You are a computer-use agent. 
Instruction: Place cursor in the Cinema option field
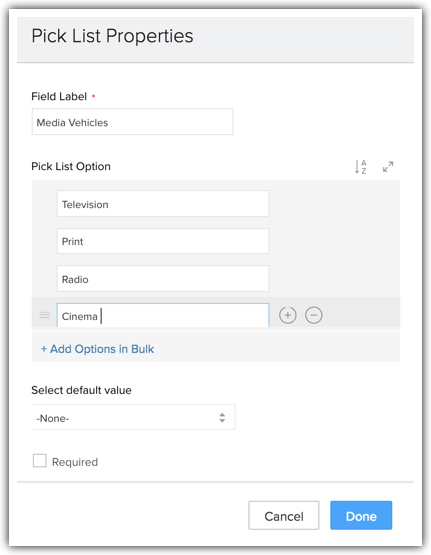(163, 315)
